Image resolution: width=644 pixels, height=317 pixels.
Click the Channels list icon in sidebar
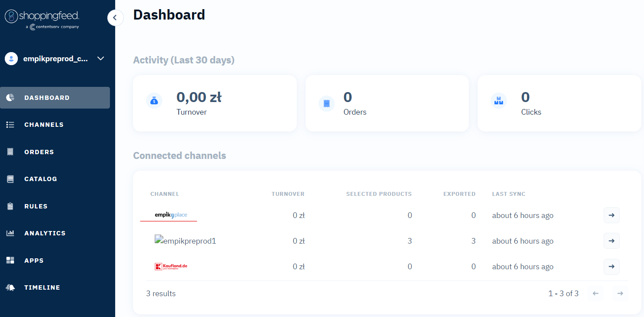[x=10, y=125]
